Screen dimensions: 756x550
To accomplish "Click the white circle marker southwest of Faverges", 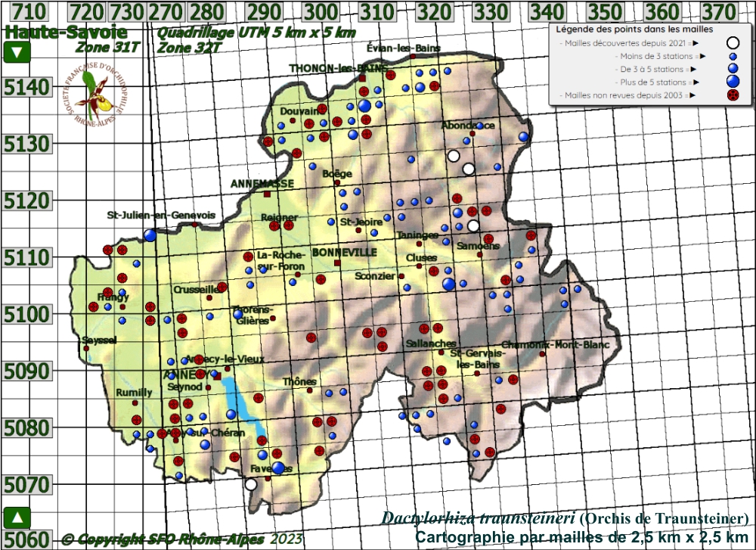I will point(251,483).
